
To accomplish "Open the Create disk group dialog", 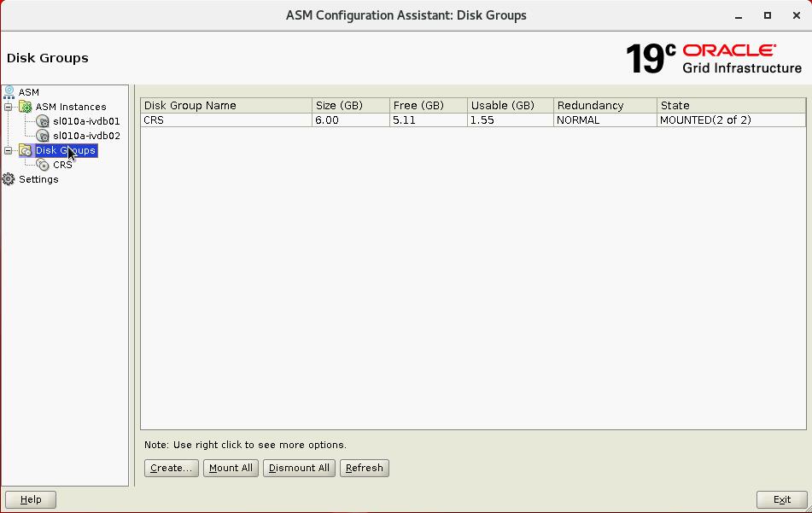I will [171, 468].
